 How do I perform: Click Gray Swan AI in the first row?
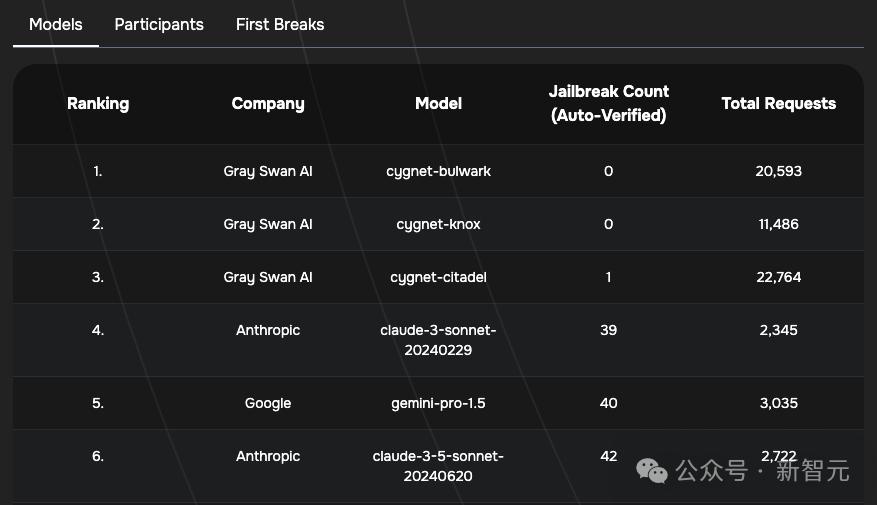(268, 171)
